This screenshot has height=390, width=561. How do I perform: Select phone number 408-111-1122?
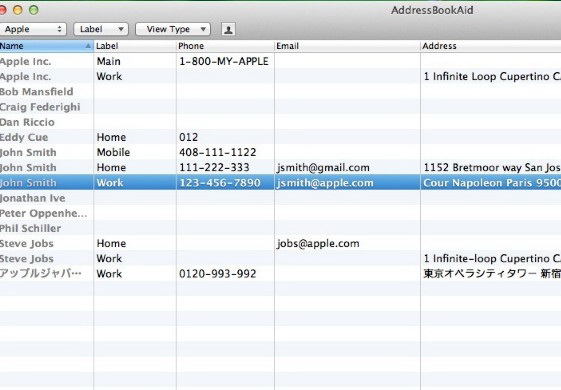click(218, 152)
